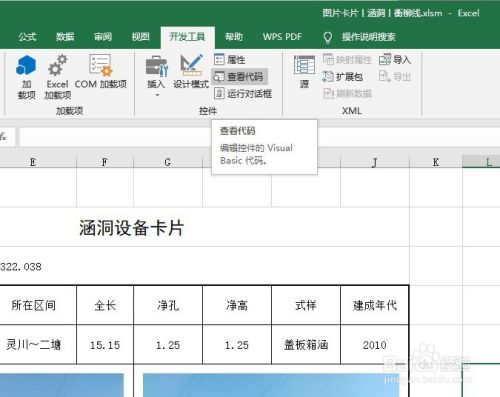Viewport: 500px width, 397px height.
Task: Switch to the 帮助 ribbon tab
Action: coord(234,37)
